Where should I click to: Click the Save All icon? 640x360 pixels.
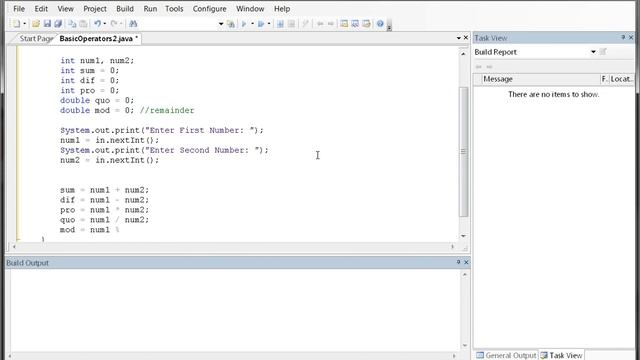tap(58, 24)
